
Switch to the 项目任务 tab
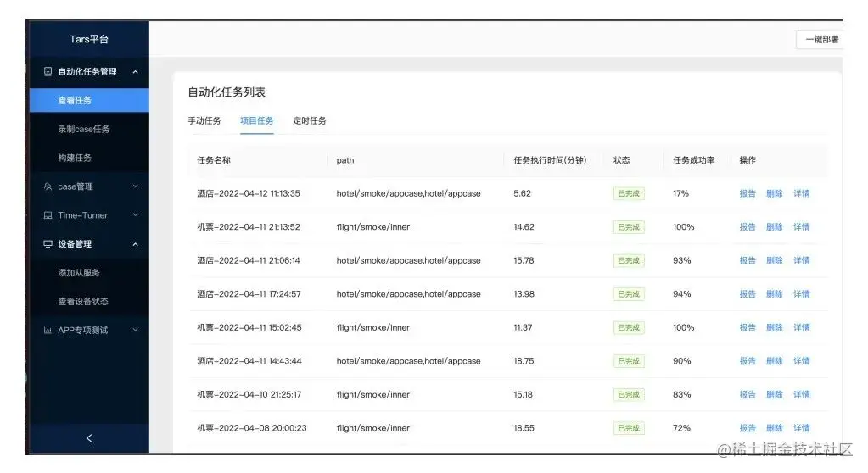pos(257,120)
